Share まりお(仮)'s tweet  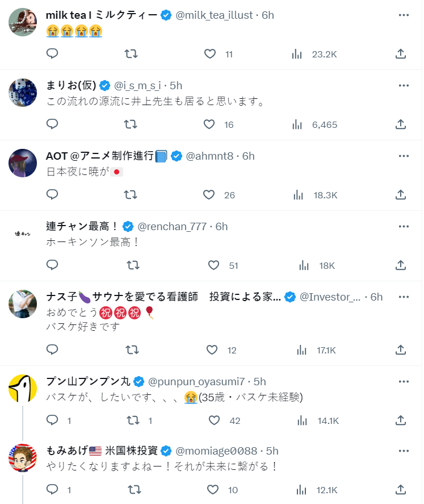pyautogui.click(x=400, y=124)
